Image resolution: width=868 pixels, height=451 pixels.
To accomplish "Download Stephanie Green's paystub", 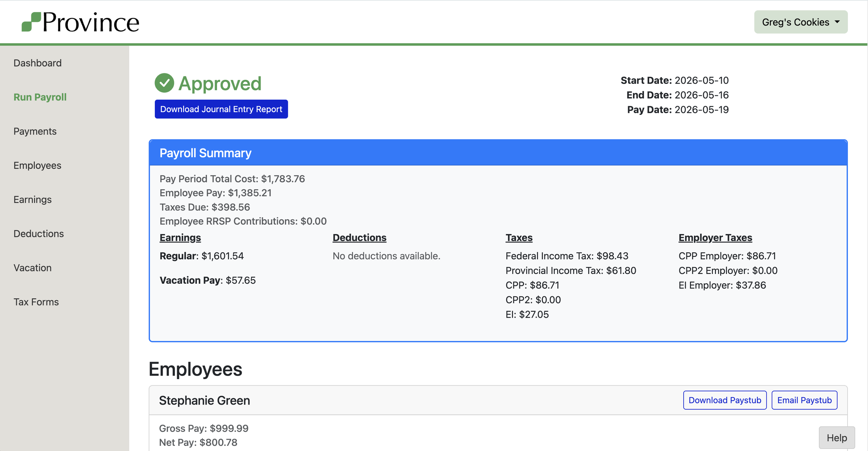I will point(725,400).
